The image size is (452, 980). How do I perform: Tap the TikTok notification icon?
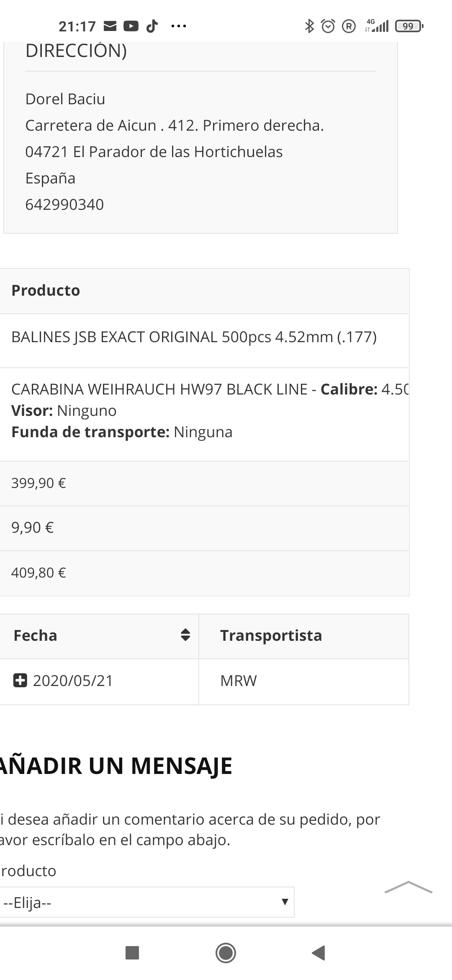coord(152,26)
